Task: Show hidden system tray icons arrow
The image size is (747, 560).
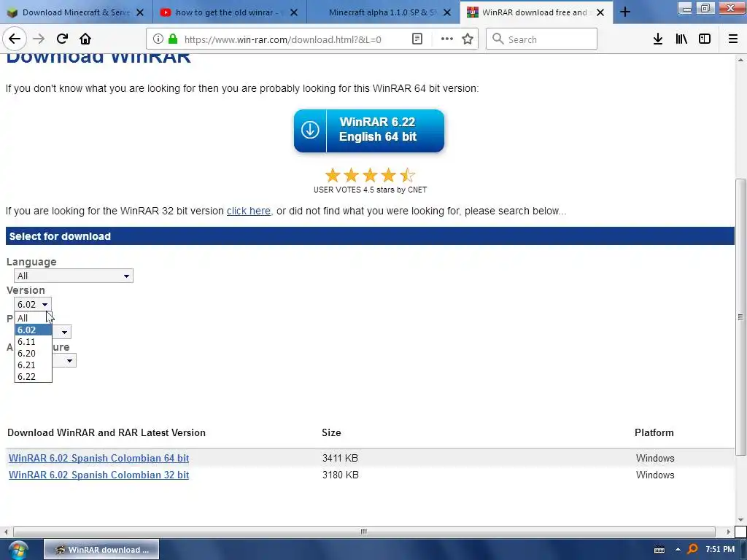Action: (x=678, y=550)
